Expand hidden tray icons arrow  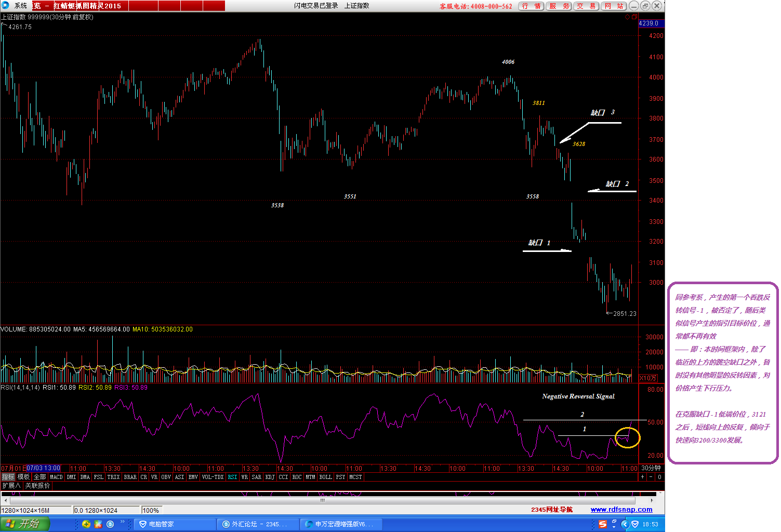pos(625,524)
